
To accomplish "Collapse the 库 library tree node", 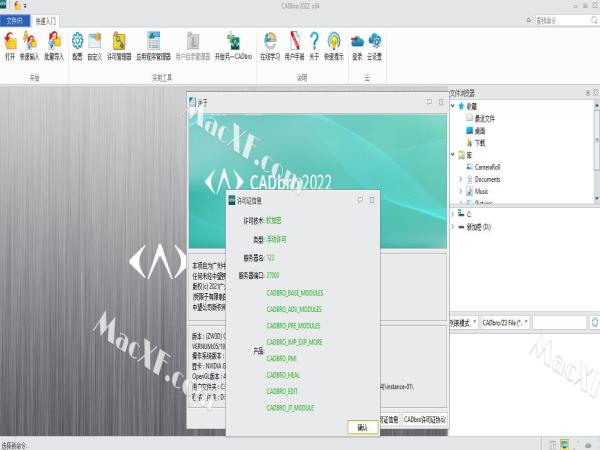I will [453, 155].
